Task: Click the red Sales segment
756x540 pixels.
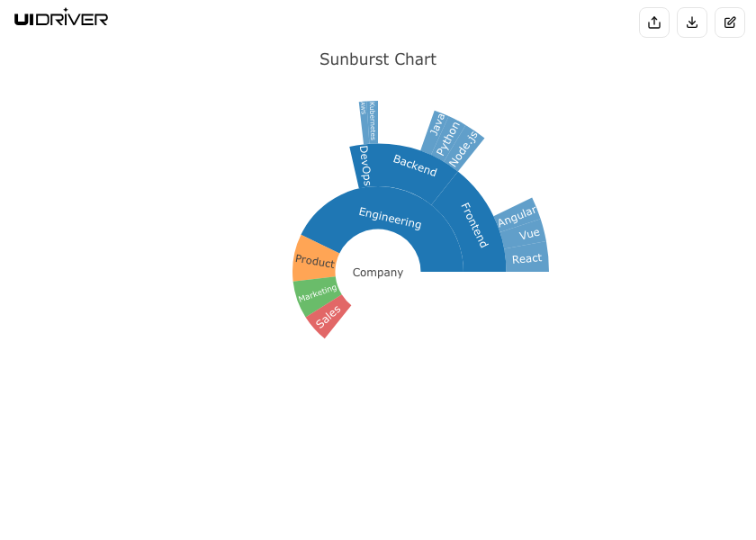Action: [328, 316]
